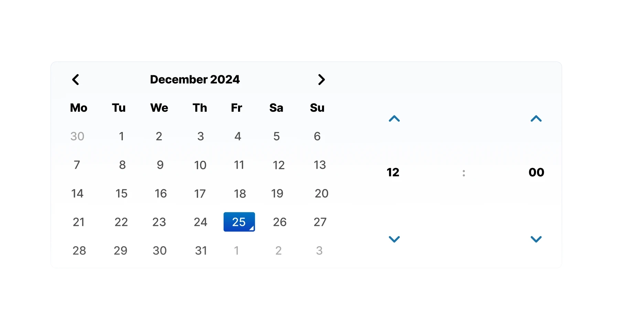This screenshot has width=644, height=330.
Task: Pick December 31 as the date
Action: click(x=201, y=251)
